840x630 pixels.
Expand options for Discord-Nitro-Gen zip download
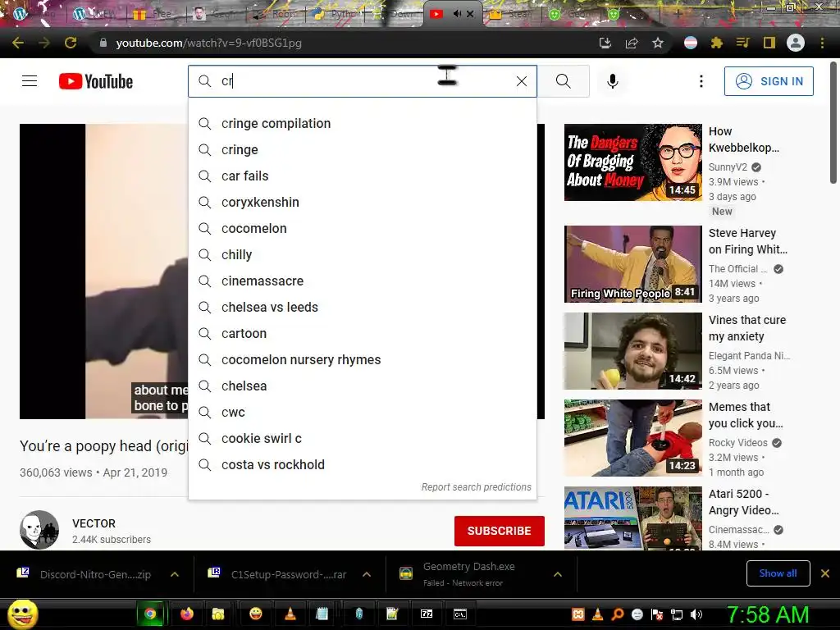click(x=175, y=574)
